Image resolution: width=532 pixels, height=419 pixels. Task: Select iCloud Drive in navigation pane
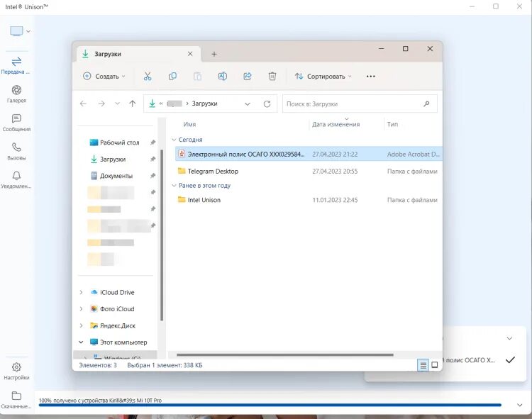(x=113, y=292)
